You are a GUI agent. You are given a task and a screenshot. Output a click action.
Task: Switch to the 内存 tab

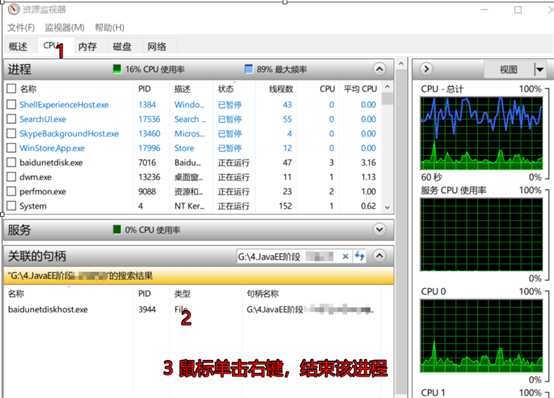click(x=87, y=46)
